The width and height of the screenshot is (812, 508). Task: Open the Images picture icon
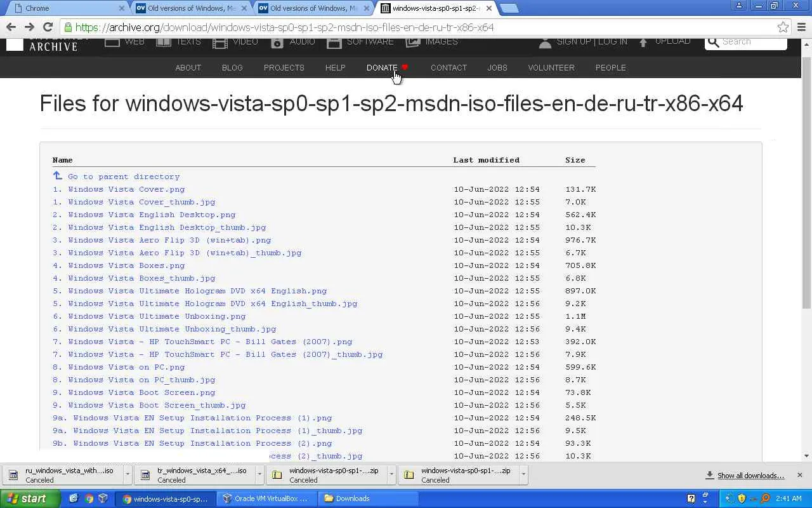coord(413,42)
